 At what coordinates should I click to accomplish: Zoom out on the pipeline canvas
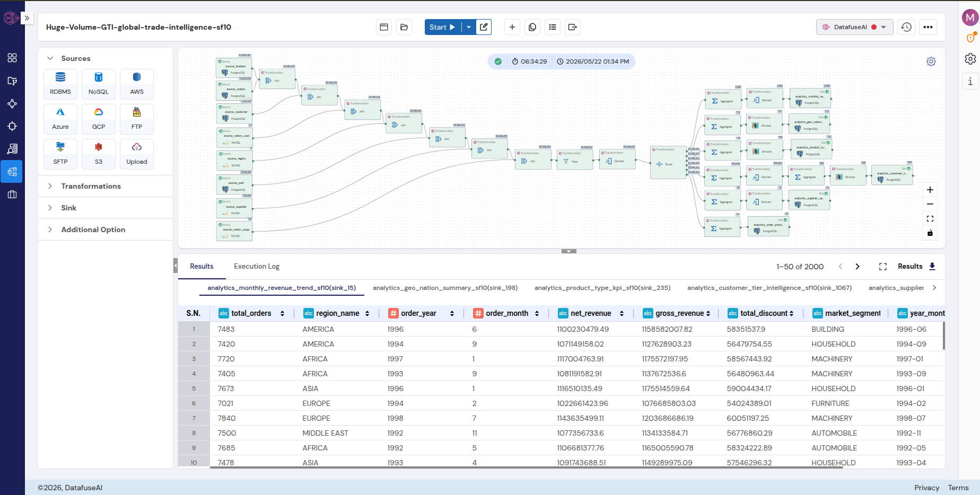pos(930,204)
